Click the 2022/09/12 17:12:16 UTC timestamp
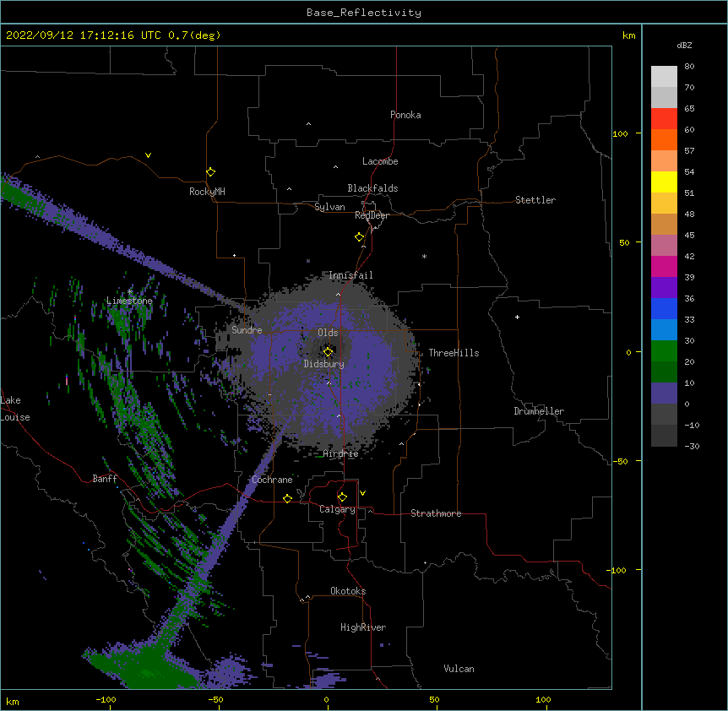The width and height of the screenshot is (728, 711). [x=84, y=35]
